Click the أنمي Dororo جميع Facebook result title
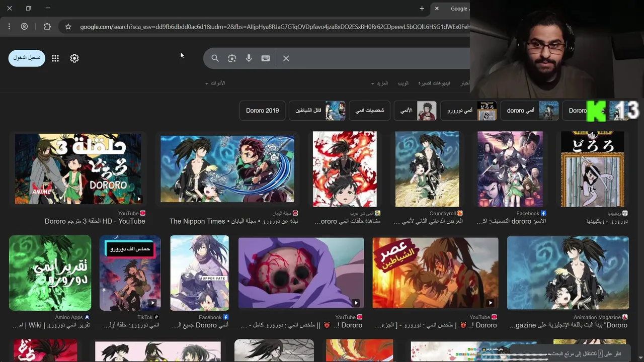 pos(200,325)
